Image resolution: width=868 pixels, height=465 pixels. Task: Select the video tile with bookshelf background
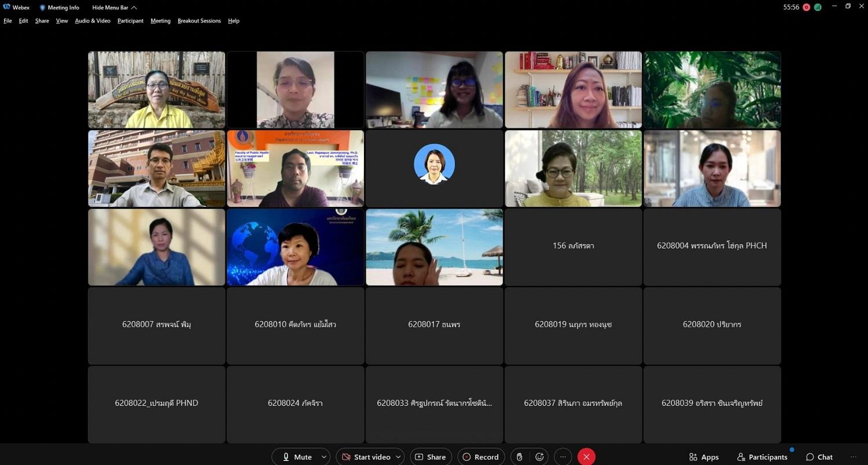(x=573, y=90)
